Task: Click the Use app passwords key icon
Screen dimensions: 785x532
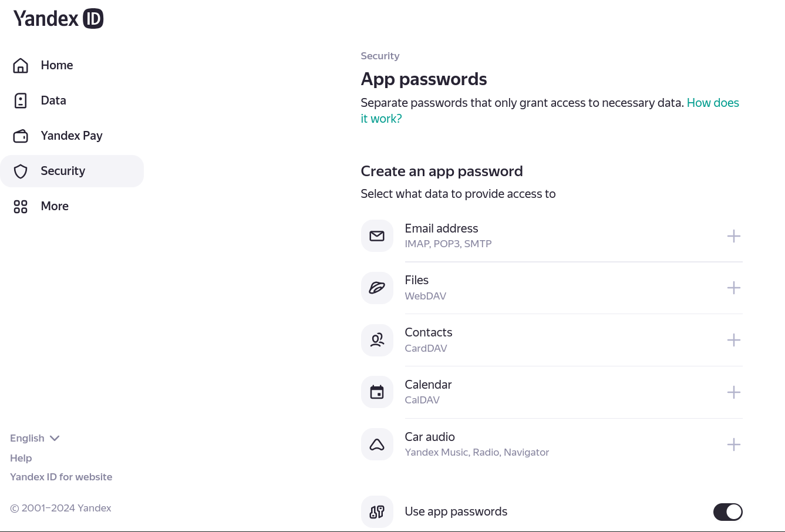Action: [x=377, y=511]
